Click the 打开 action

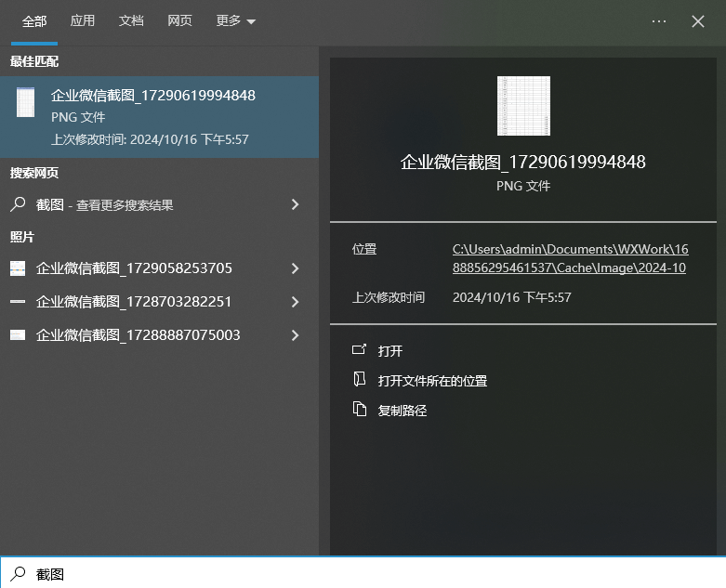pos(389,351)
